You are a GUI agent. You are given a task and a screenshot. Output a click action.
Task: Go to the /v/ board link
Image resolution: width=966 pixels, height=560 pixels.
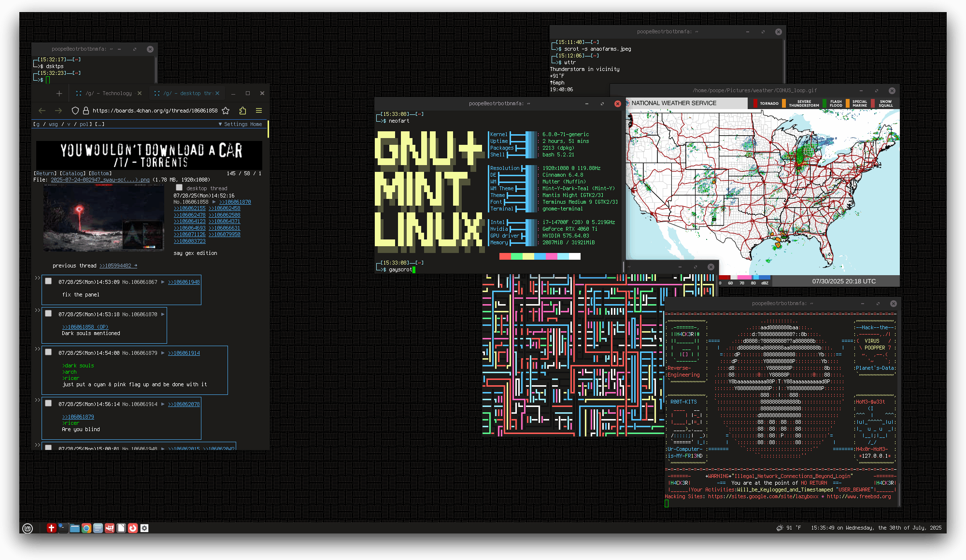point(69,124)
